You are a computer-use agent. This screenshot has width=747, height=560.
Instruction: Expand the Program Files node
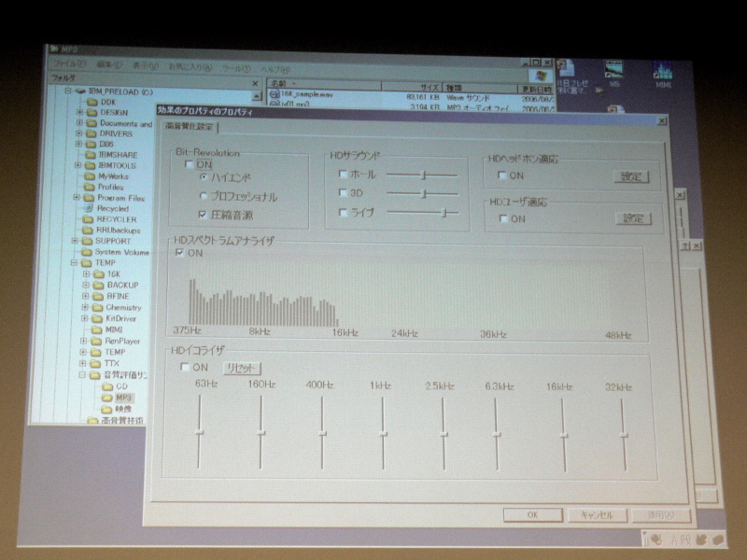pos(77,197)
